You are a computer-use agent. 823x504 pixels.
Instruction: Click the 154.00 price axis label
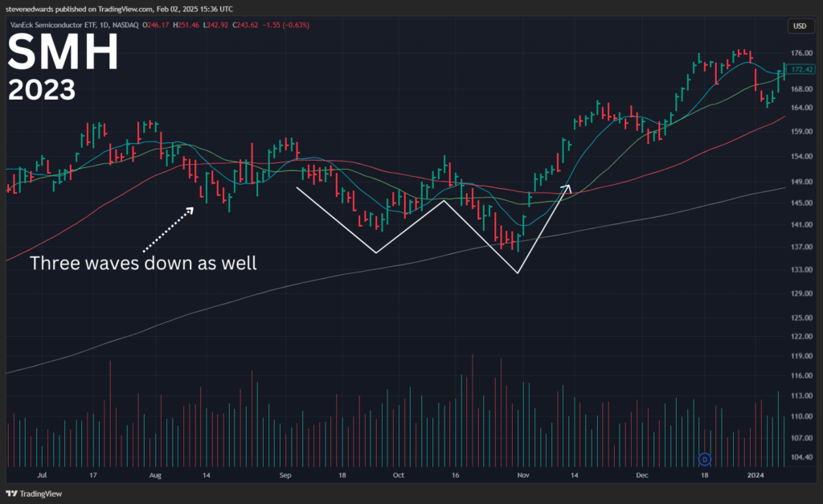coord(801,157)
